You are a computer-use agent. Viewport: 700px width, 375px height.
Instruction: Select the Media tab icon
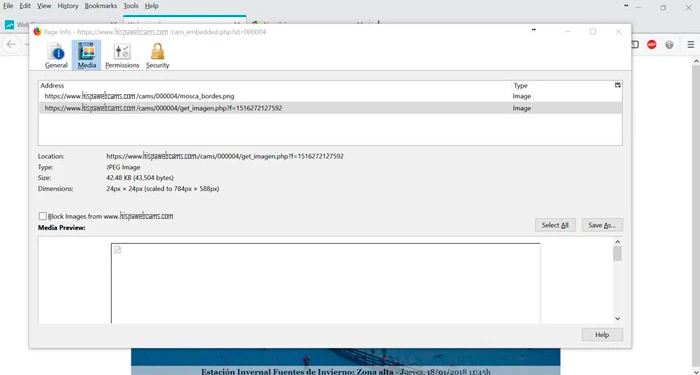click(x=86, y=55)
